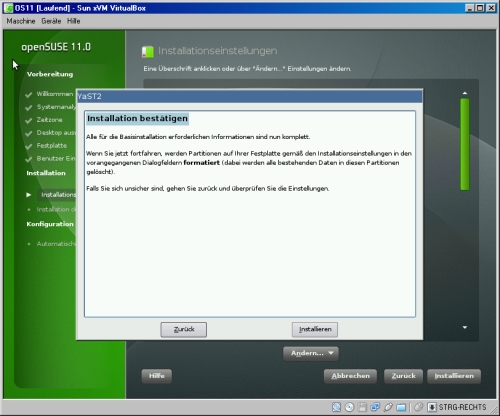Click the hard disk activity status icon
The width and height of the screenshot is (500, 416).
(337, 407)
